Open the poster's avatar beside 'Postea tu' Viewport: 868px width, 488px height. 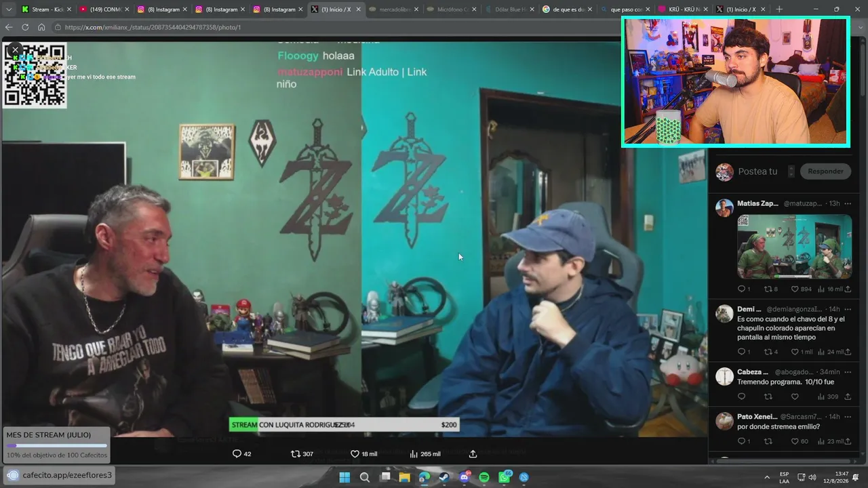coord(724,171)
